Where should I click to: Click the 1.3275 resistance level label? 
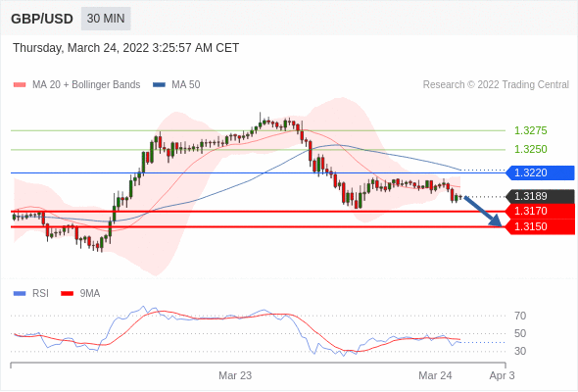530,130
